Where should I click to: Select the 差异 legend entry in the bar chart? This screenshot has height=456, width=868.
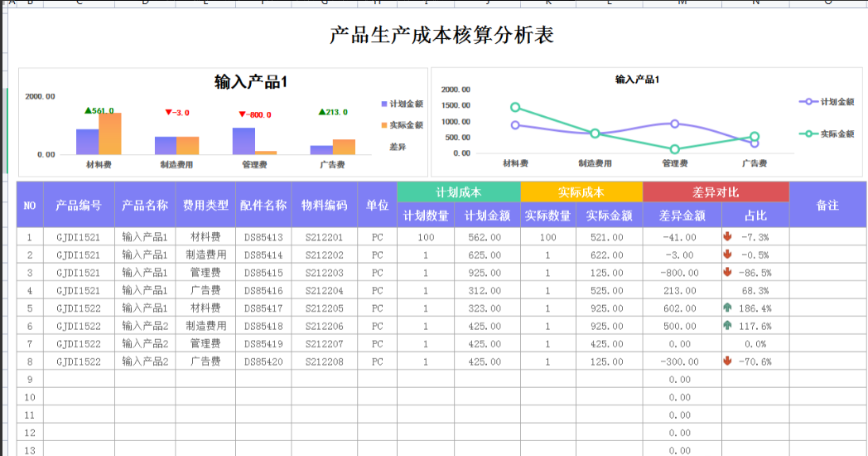click(398, 147)
